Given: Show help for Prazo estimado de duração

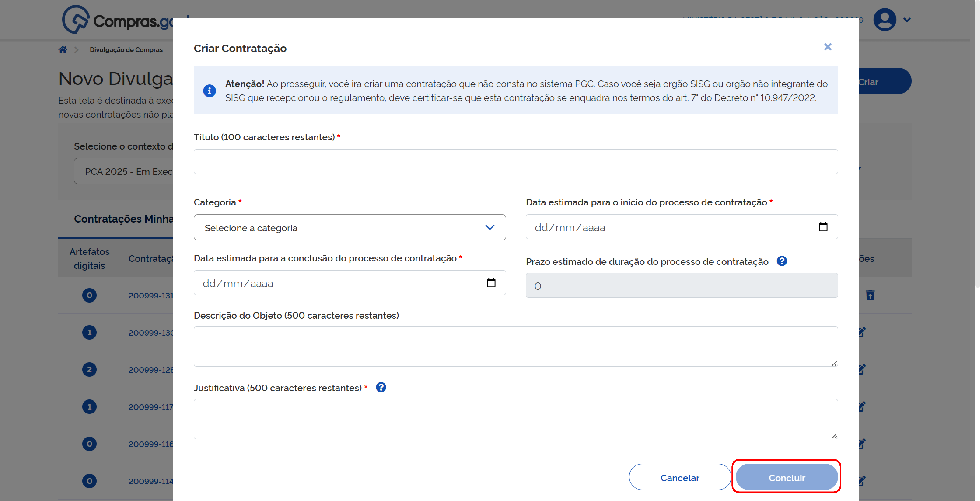Looking at the screenshot, I should pyautogui.click(x=782, y=261).
